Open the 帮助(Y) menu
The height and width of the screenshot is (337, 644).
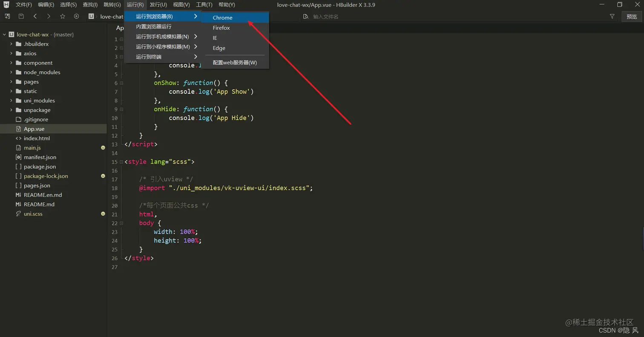click(x=227, y=5)
